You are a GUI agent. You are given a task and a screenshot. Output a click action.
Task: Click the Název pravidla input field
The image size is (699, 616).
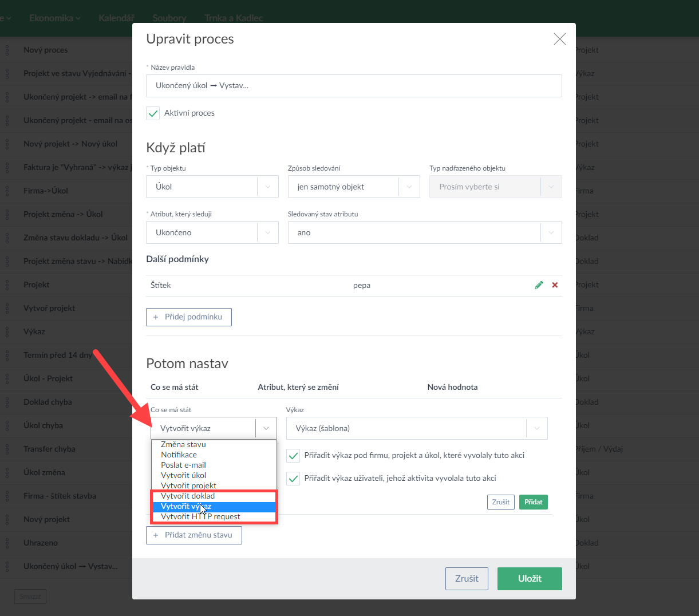click(354, 86)
